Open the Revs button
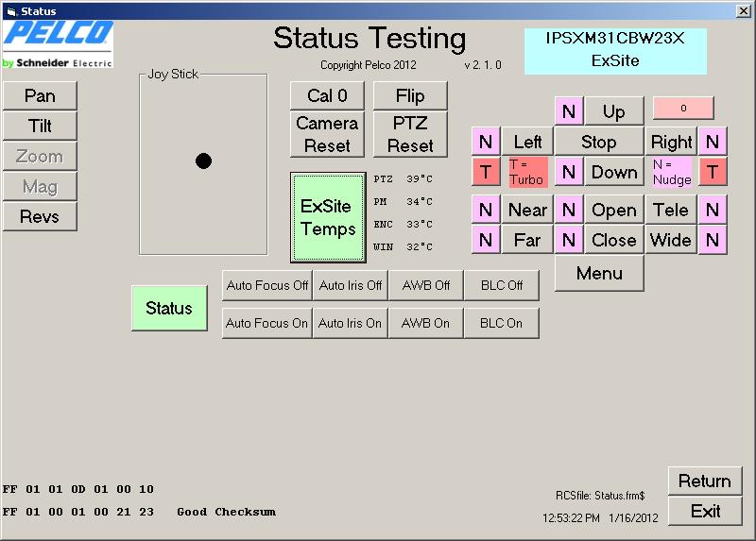This screenshot has height=541, width=756. [40, 216]
